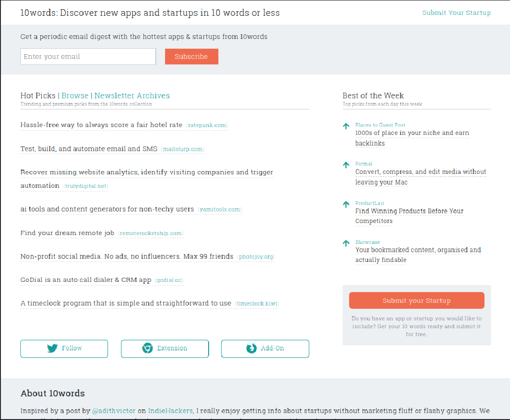Open the IndieHackers link
Viewport: 510px width, 420px height.
[x=171, y=411]
